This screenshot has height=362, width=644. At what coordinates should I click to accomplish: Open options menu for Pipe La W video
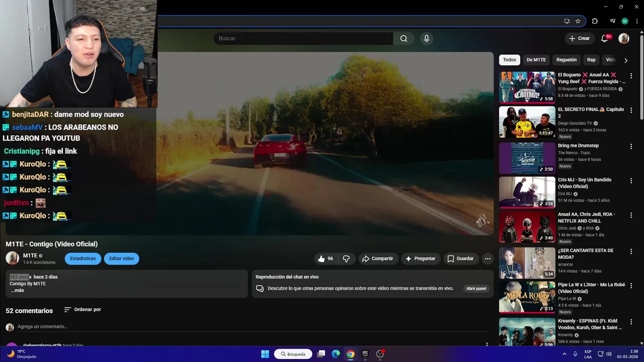click(x=631, y=285)
